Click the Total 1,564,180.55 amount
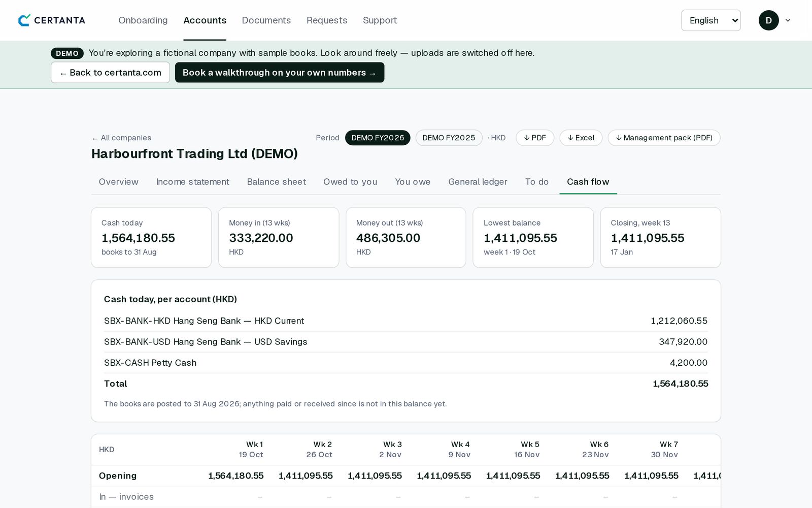812x508 pixels. point(680,384)
